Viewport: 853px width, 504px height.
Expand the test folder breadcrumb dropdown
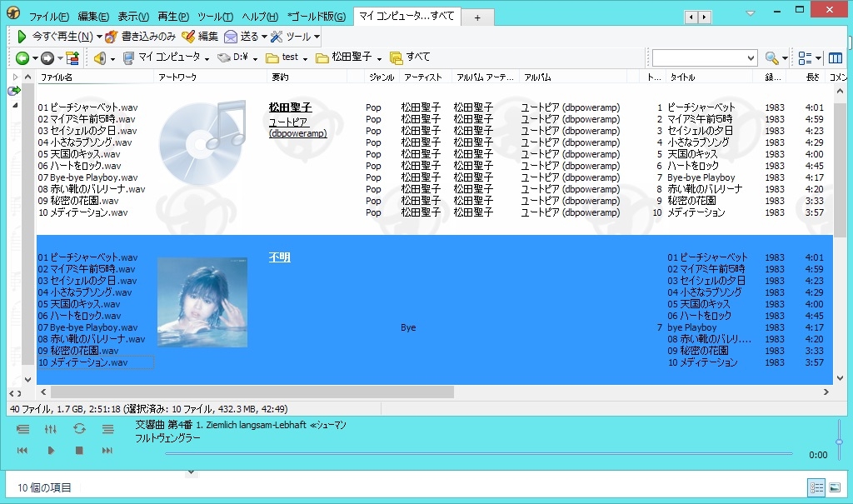coord(305,58)
